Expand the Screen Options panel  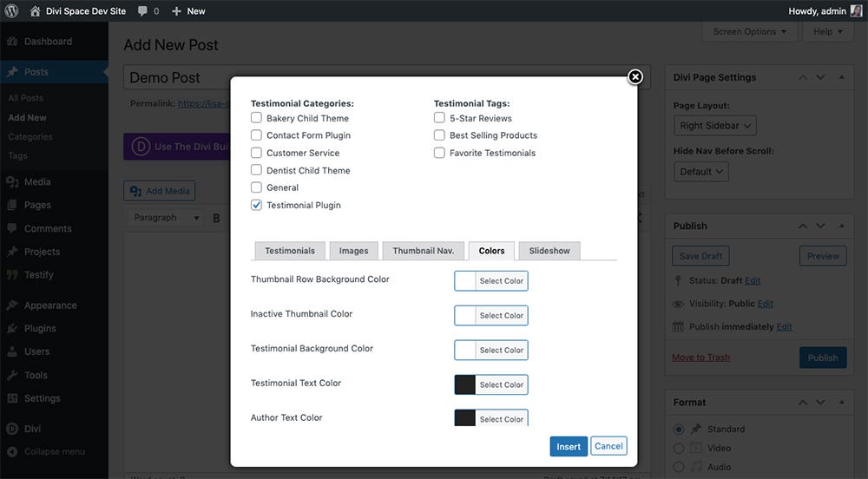pos(750,31)
